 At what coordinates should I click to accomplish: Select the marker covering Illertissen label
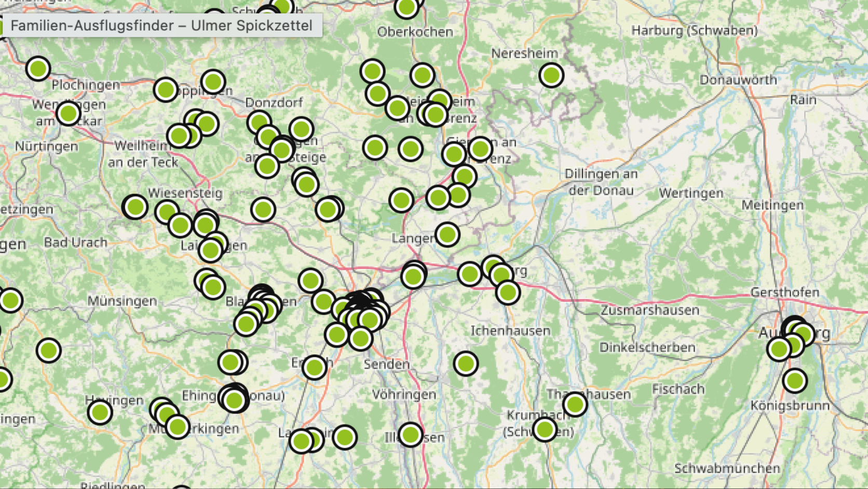[x=410, y=434]
